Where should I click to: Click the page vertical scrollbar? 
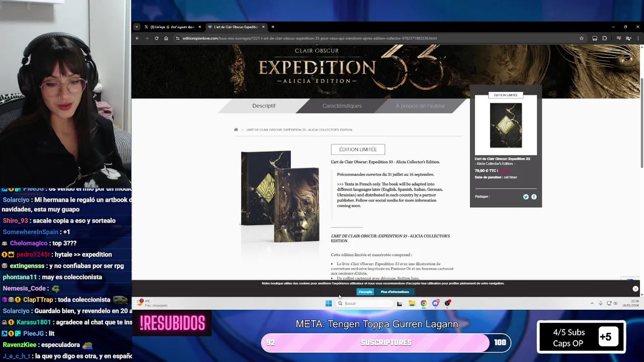[641, 123]
